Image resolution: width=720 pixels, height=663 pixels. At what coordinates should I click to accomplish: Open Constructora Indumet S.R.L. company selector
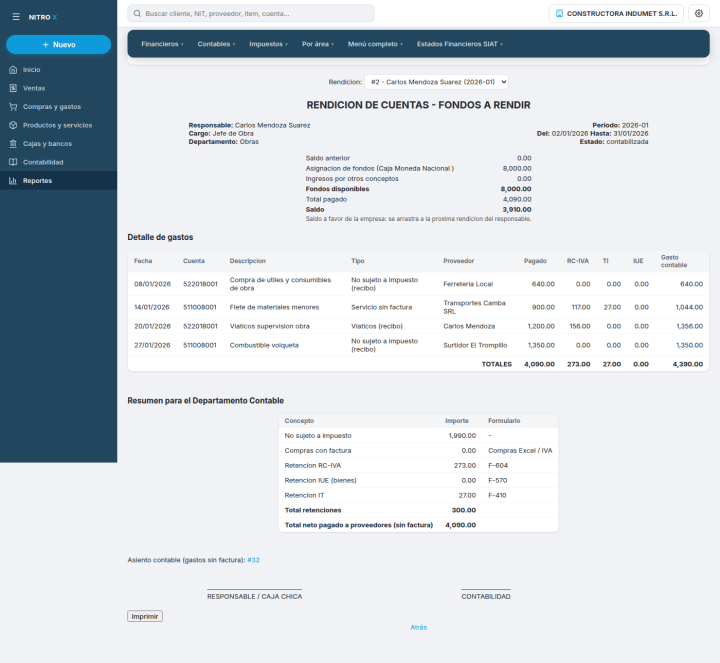616,13
